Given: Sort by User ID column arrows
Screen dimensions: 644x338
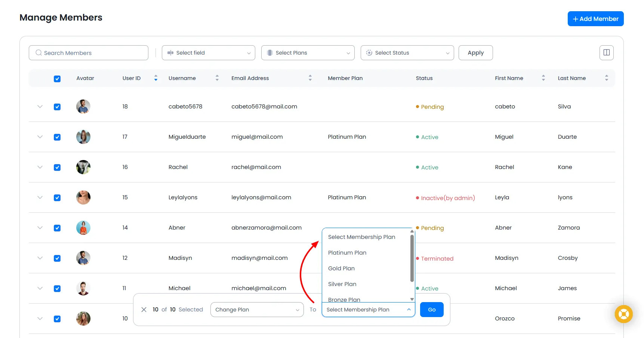Looking at the screenshot, I should (x=156, y=78).
